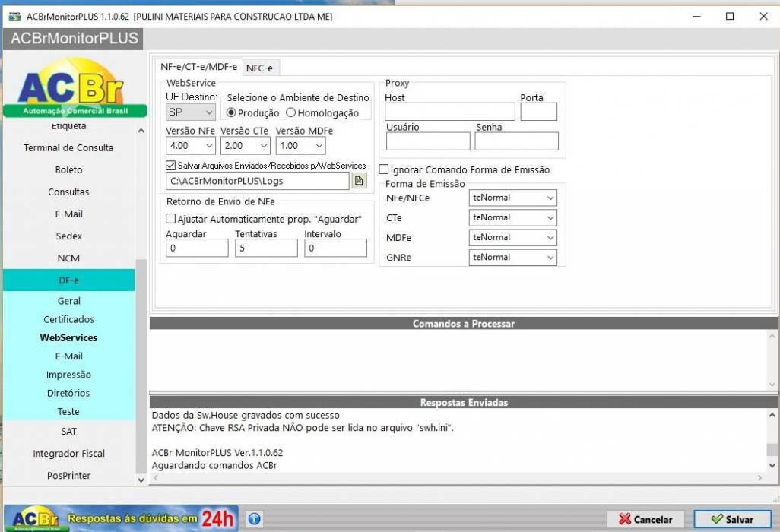Open CTe forma de emissão dropdown
Image resolution: width=780 pixels, height=532 pixels.
pos(513,217)
